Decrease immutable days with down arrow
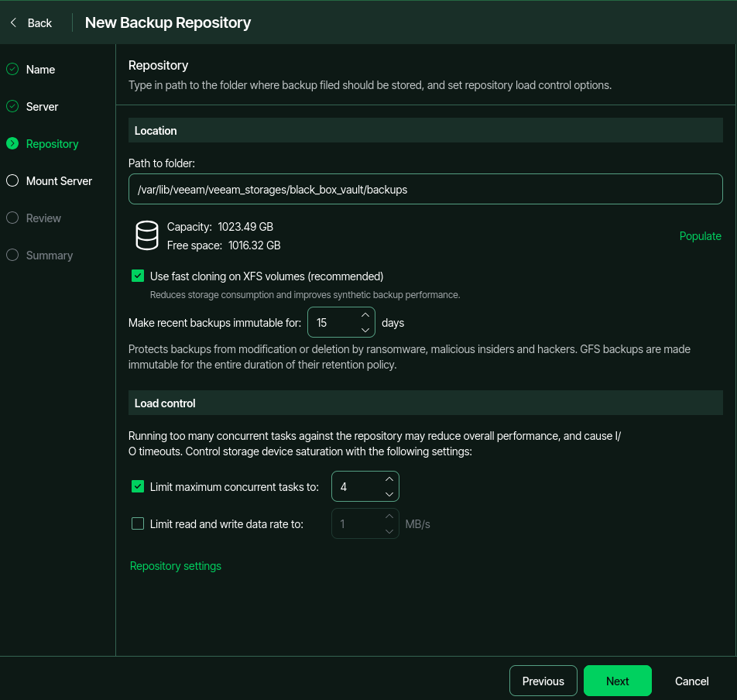The height and width of the screenshot is (700, 737). pyautogui.click(x=365, y=330)
